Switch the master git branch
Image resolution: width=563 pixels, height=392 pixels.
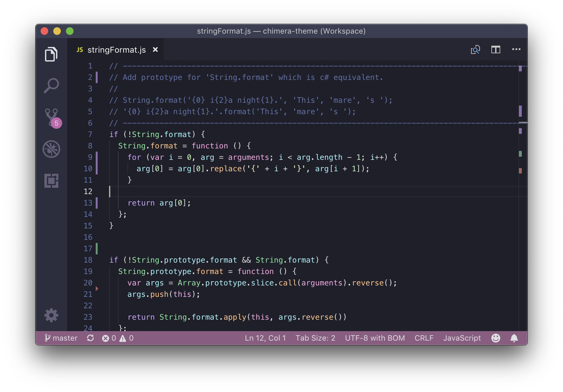click(x=61, y=338)
